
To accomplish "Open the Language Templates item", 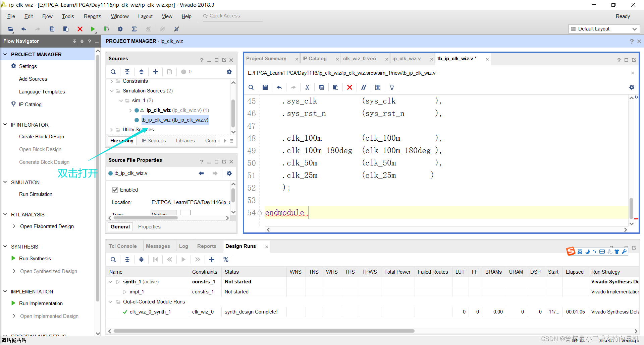I will click(x=42, y=92).
